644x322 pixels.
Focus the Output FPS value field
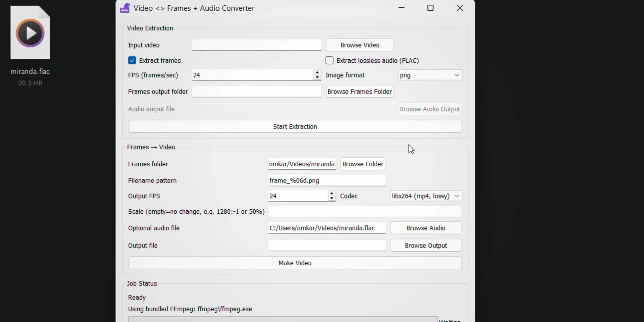298,196
